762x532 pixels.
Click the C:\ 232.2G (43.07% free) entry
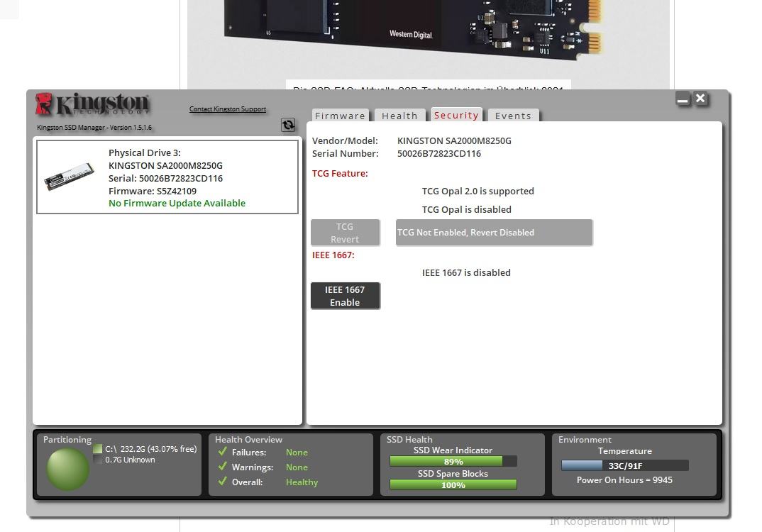tap(150, 449)
